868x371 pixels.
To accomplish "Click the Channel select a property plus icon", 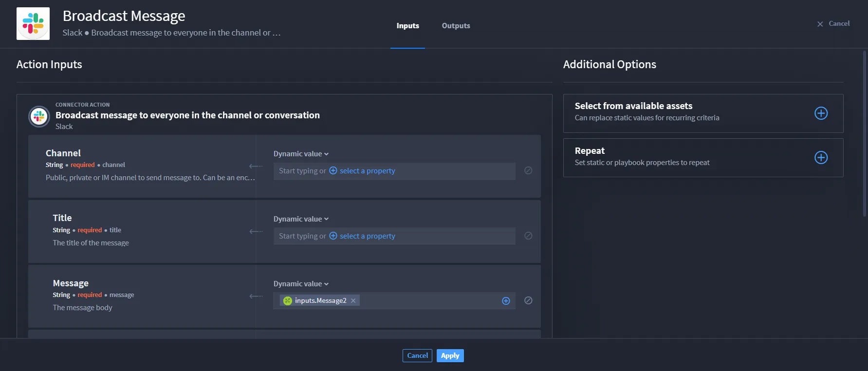I will click(x=333, y=170).
